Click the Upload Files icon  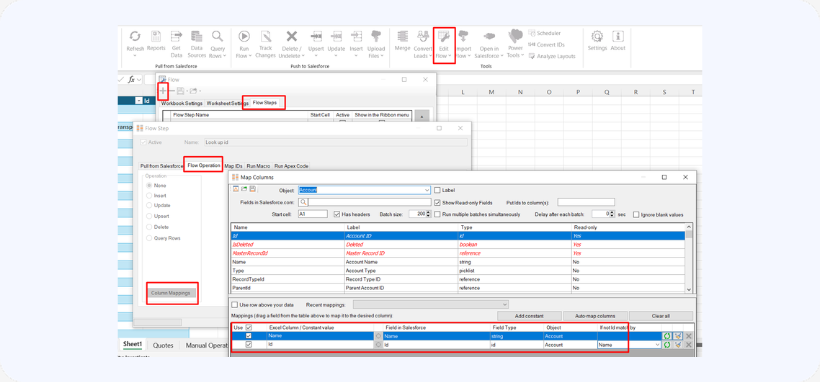coord(376,36)
